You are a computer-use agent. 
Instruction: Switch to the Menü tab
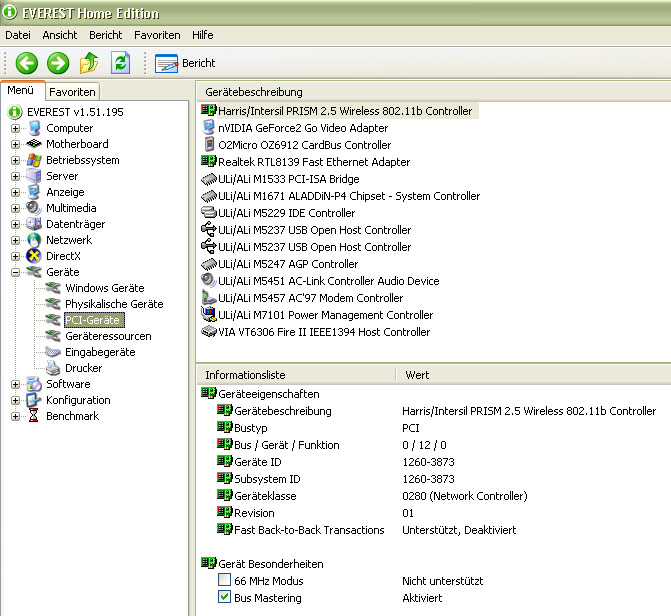click(x=21, y=90)
